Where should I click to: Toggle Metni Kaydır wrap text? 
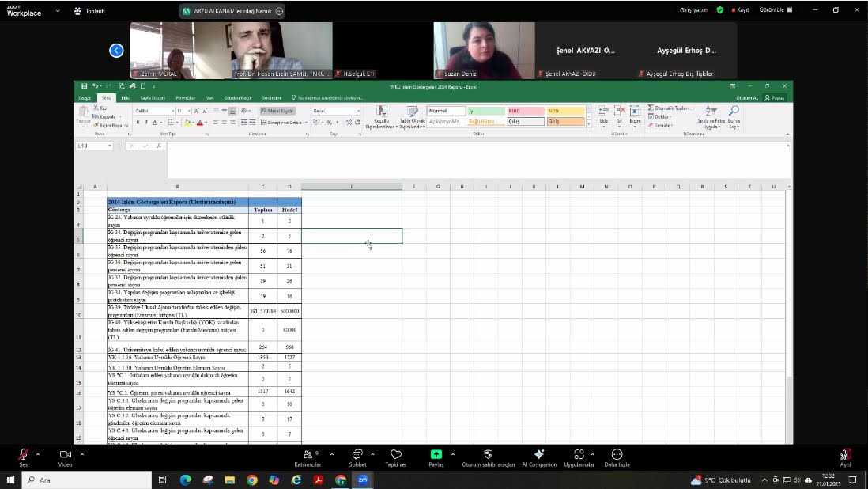coord(277,111)
